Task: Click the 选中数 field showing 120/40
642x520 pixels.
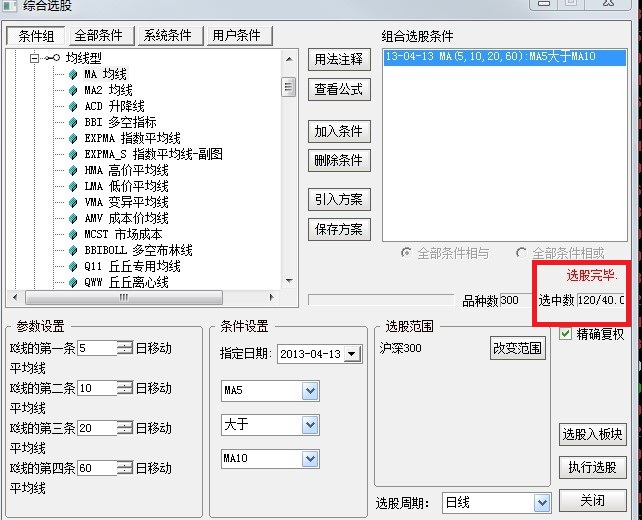Action: 601,301
